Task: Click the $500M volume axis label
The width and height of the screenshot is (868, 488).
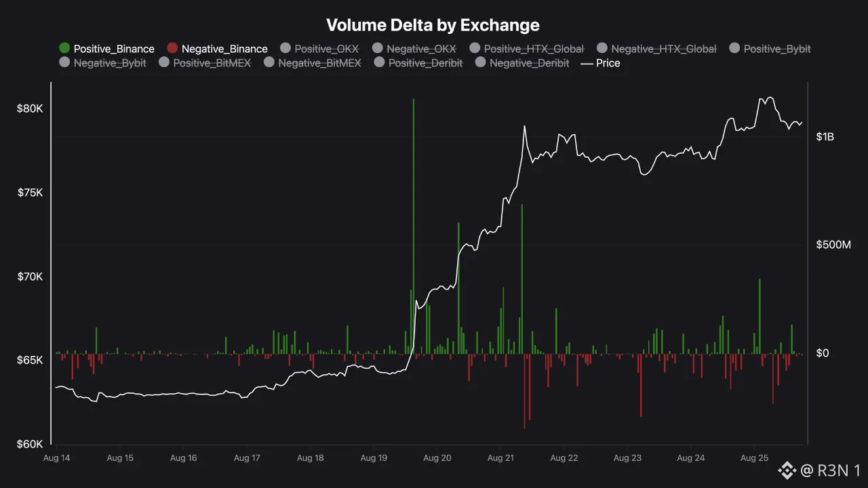Action: [833, 245]
